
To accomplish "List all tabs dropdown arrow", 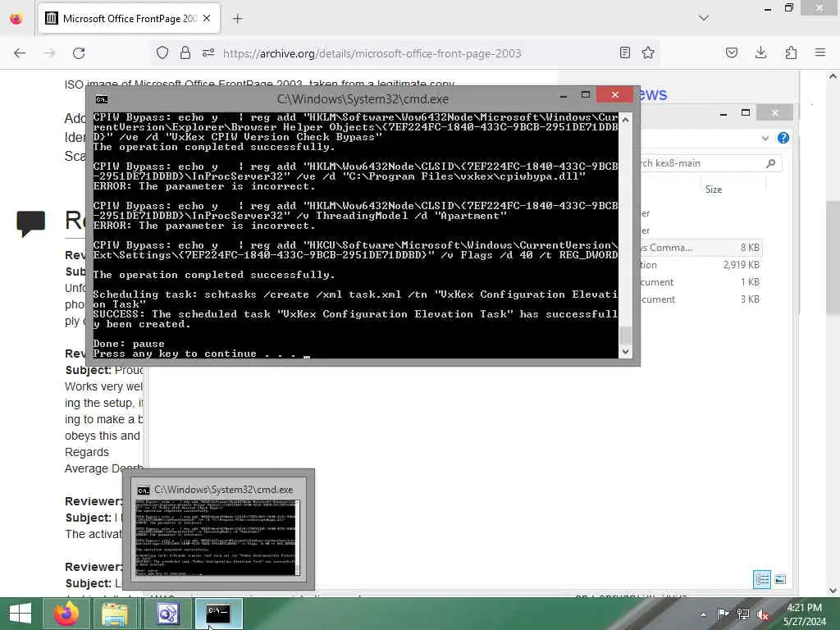I will click(704, 18).
